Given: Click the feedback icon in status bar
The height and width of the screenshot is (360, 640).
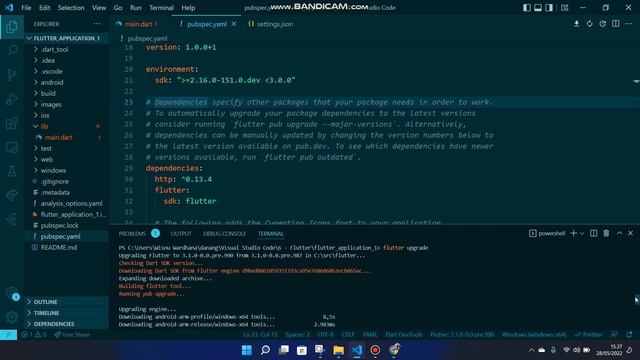Looking at the screenshot, I should pyautogui.click(x=614, y=335).
